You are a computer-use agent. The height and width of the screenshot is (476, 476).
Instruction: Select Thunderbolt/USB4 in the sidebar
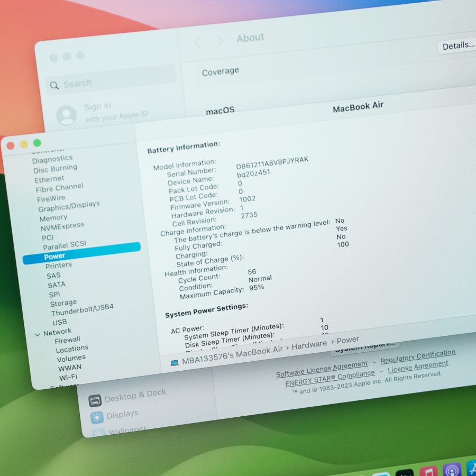pyautogui.click(x=83, y=309)
